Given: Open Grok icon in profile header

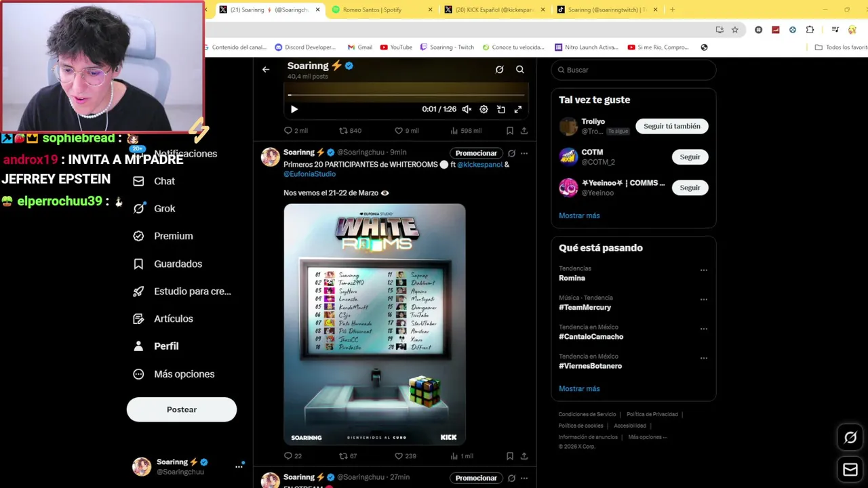Looking at the screenshot, I should pyautogui.click(x=499, y=69).
